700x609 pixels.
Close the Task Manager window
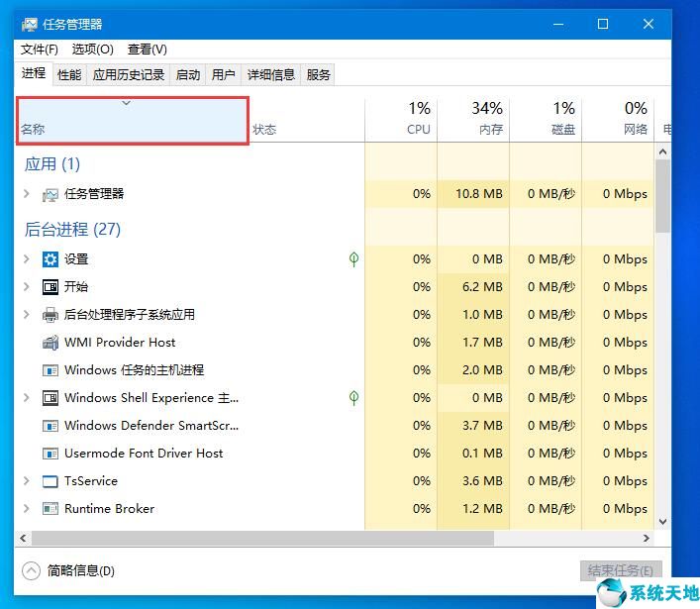point(649,24)
